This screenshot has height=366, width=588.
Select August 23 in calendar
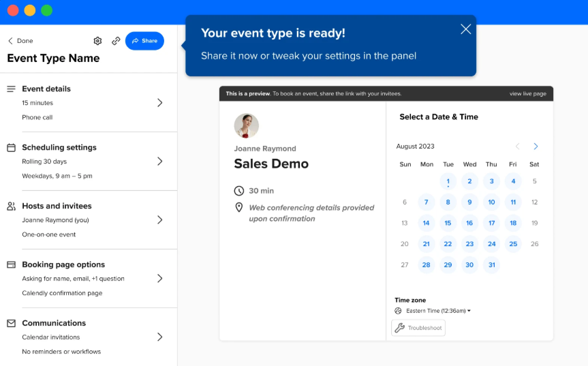(x=469, y=244)
